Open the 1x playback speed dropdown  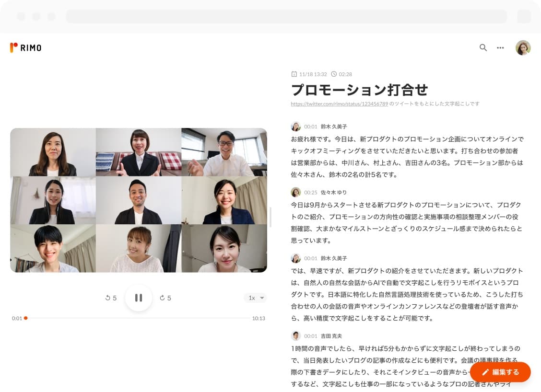[255, 298]
